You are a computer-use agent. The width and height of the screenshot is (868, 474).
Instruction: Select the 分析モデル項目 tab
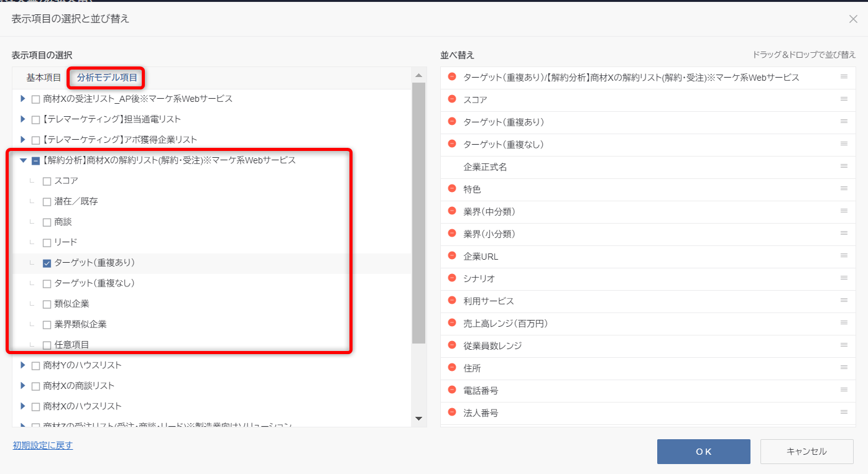click(x=107, y=78)
